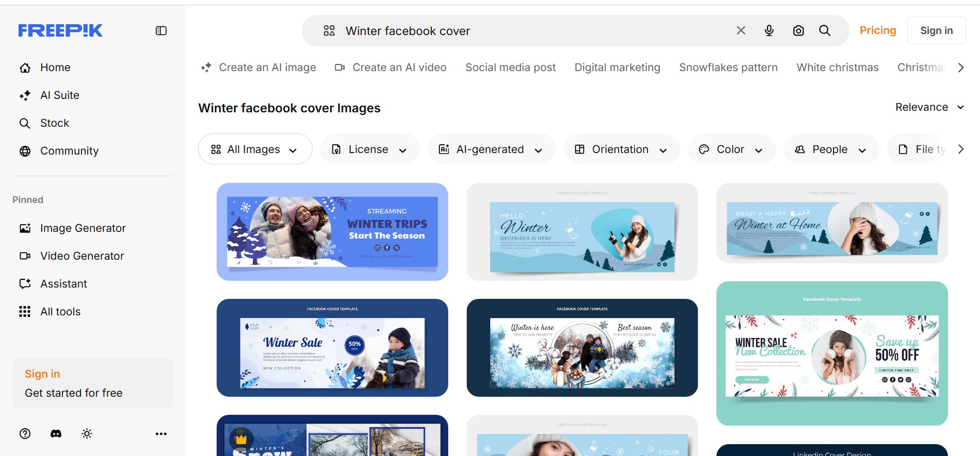Collapse the sidebar panel icon
This screenshot has width=980, height=456.
(161, 31)
